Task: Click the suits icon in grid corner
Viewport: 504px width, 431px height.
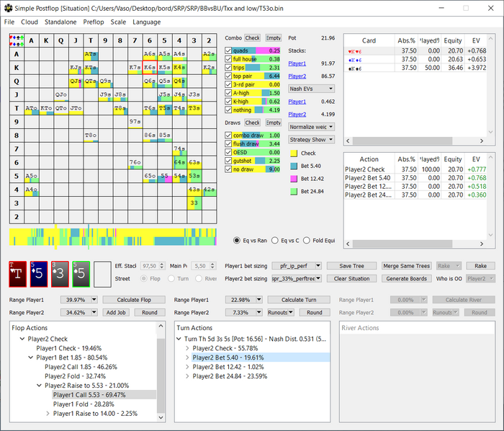Action: coord(16,39)
